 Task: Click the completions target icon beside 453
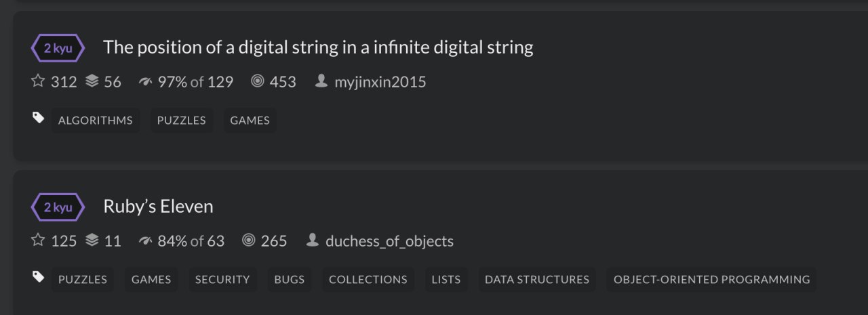pyautogui.click(x=257, y=81)
